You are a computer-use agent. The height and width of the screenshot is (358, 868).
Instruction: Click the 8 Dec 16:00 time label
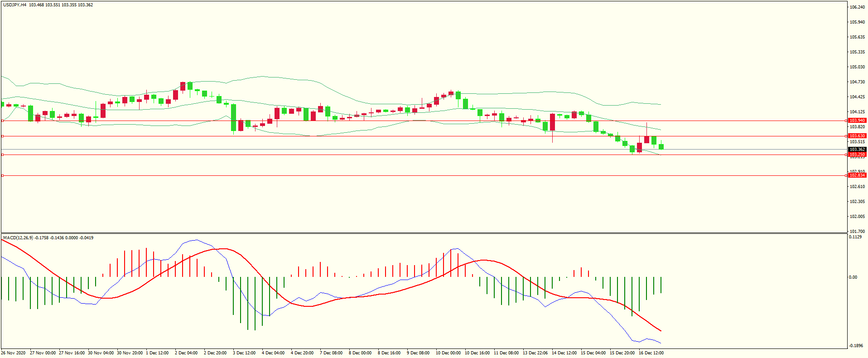click(x=389, y=353)
